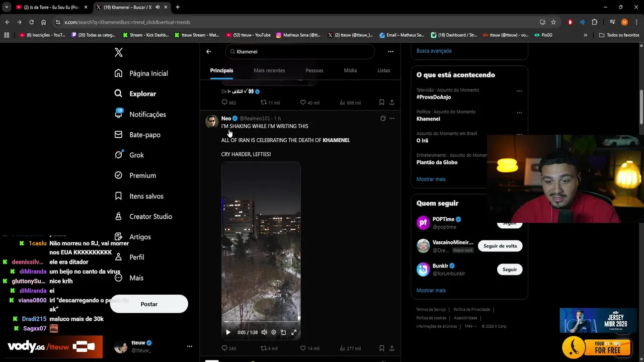The image size is (644, 362).
Task: Open account menu dots beside tteuw
Action: pyautogui.click(x=190, y=346)
